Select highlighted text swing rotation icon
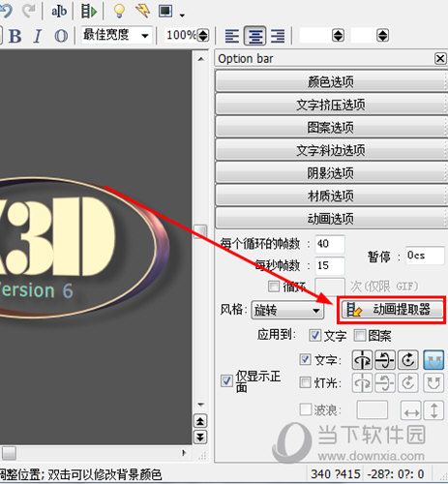The image size is (448, 484). [433, 360]
